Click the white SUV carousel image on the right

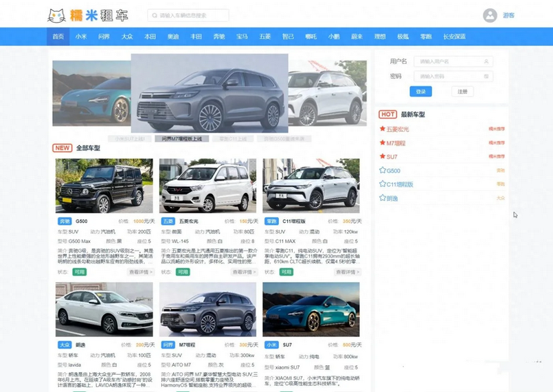pyautogui.click(x=327, y=93)
